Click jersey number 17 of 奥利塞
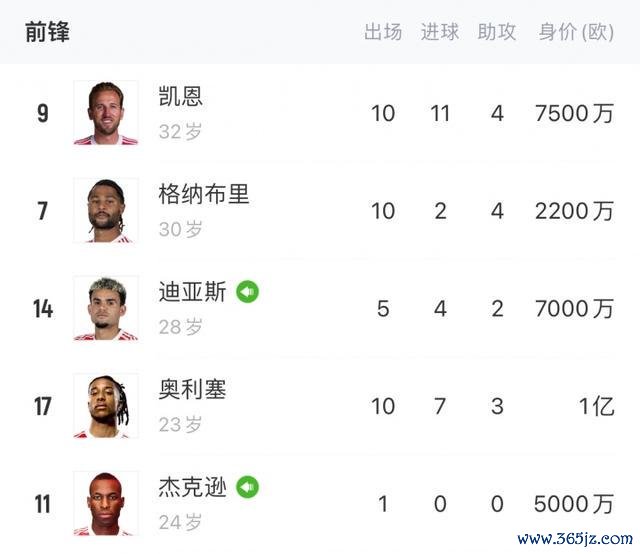 click(42, 406)
